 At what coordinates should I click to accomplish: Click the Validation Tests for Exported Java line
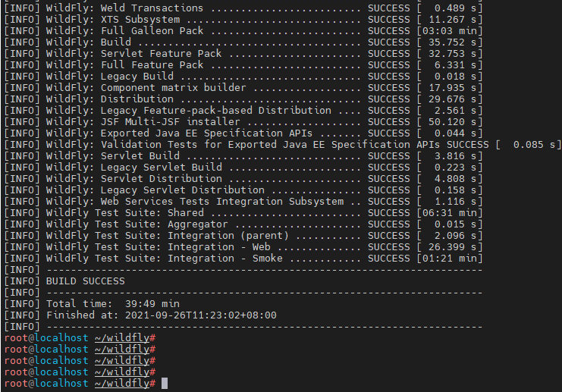point(282,145)
